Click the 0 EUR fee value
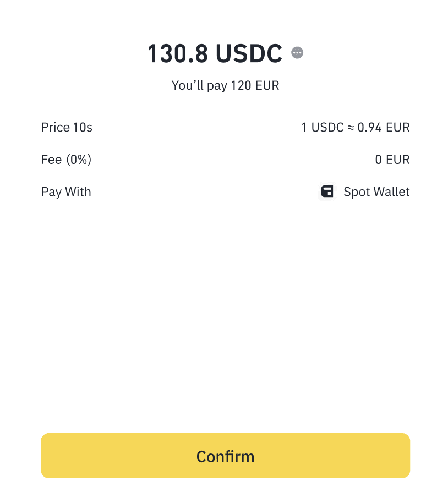The width and height of the screenshot is (448, 492). 392,160
